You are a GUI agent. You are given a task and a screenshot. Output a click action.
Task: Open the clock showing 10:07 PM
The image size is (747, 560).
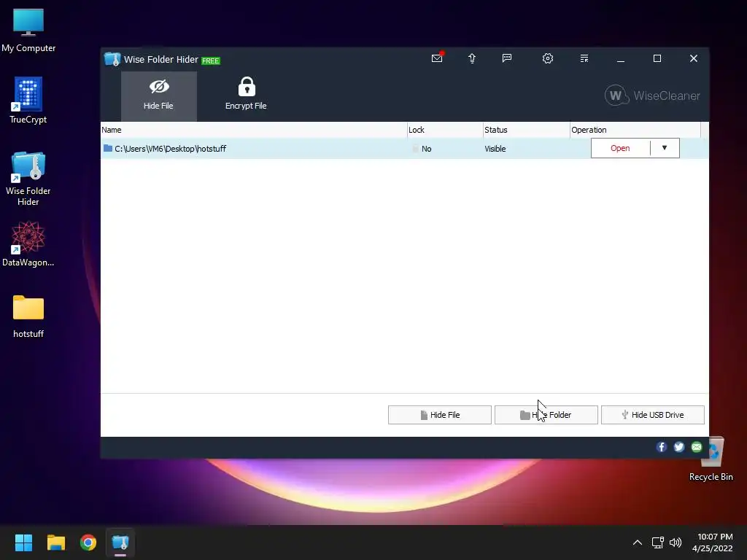pos(713,542)
